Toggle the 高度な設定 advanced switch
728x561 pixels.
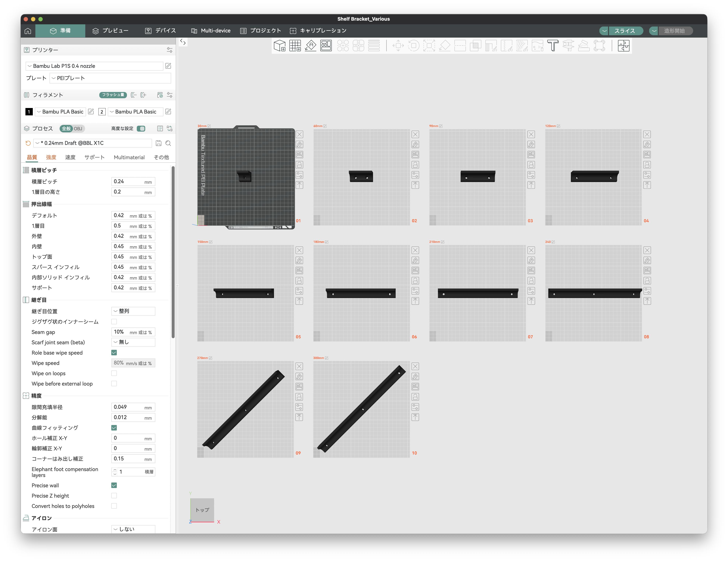pyautogui.click(x=141, y=129)
